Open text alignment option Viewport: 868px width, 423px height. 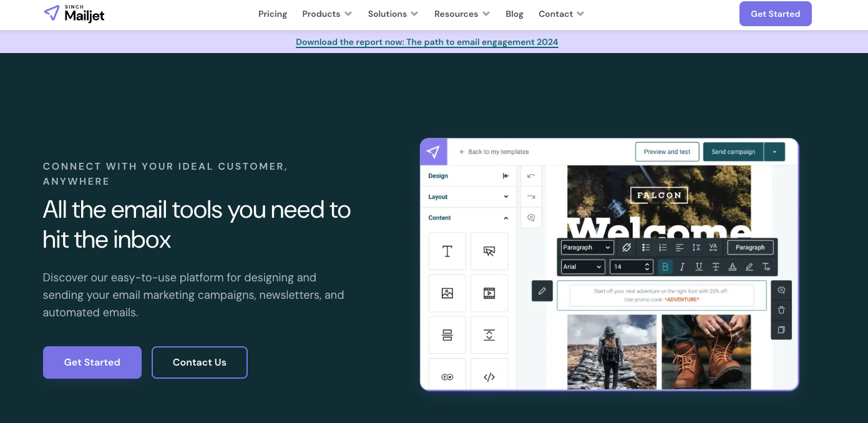(x=680, y=248)
